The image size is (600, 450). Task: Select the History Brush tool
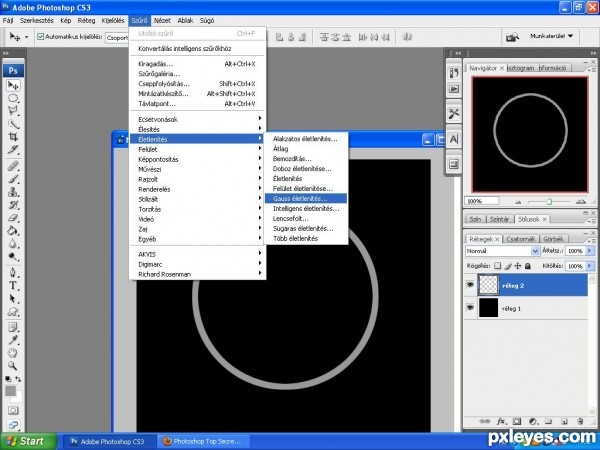coord(13,205)
